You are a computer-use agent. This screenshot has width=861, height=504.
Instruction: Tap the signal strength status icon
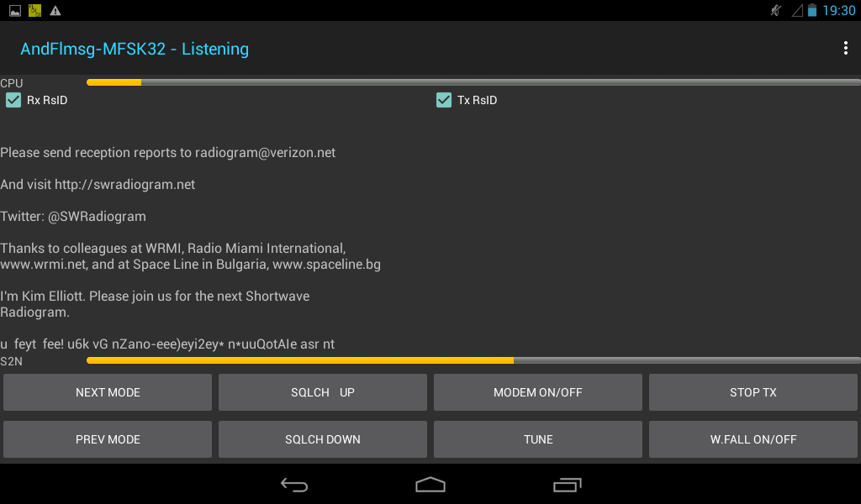(797, 10)
